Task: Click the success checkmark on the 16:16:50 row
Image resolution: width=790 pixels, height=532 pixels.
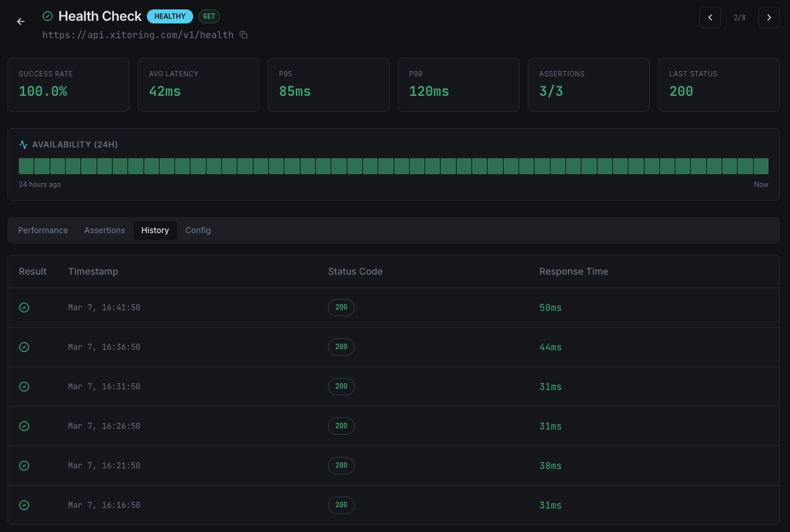Action: [24, 505]
